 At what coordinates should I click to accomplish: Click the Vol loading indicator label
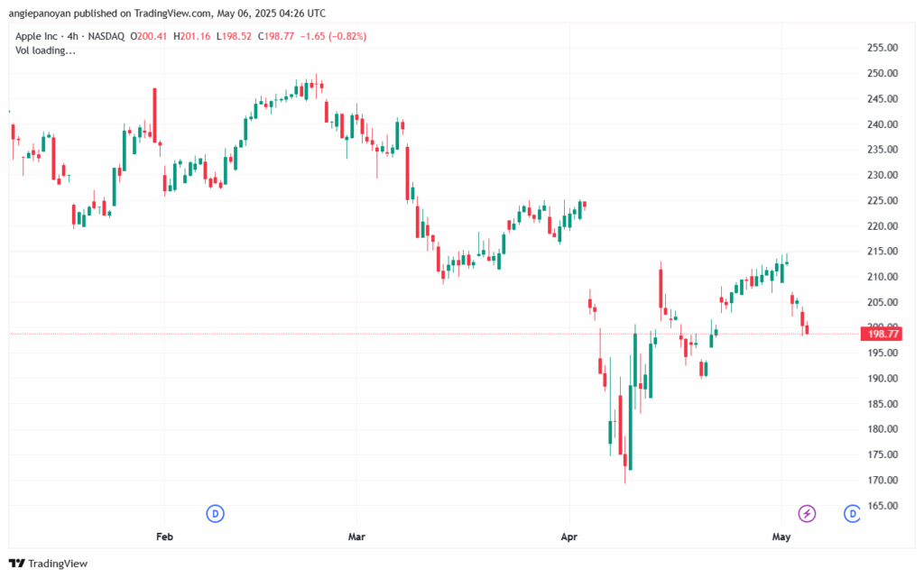(x=46, y=50)
